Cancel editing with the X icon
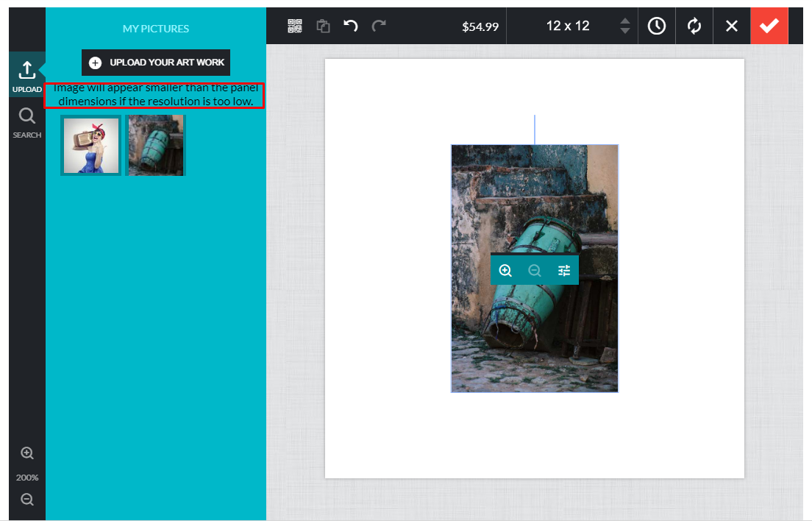The width and height of the screenshot is (812, 521). click(732, 26)
